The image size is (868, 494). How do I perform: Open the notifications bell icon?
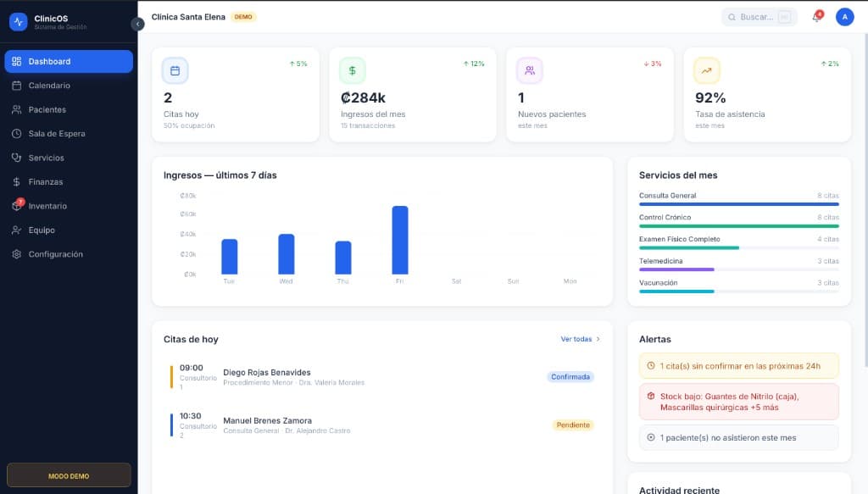tap(816, 17)
